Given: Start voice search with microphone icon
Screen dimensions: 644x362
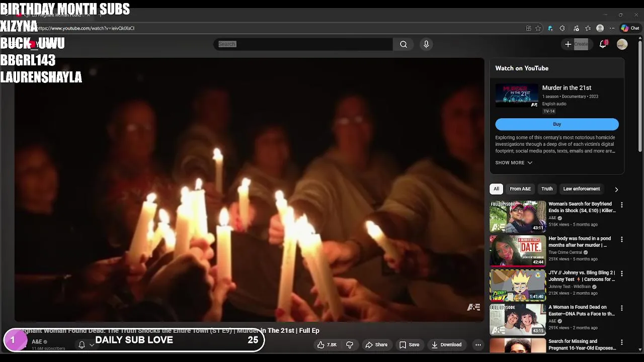Looking at the screenshot, I should tap(426, 44).
